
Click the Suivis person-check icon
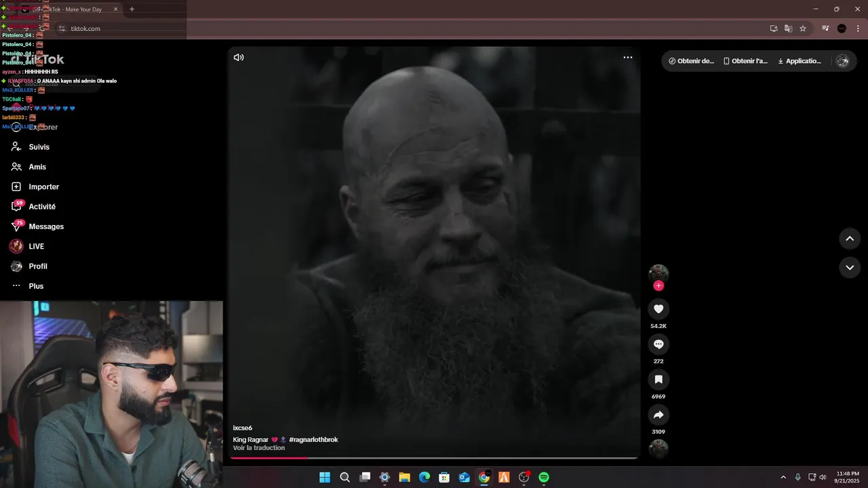(16, 147)
